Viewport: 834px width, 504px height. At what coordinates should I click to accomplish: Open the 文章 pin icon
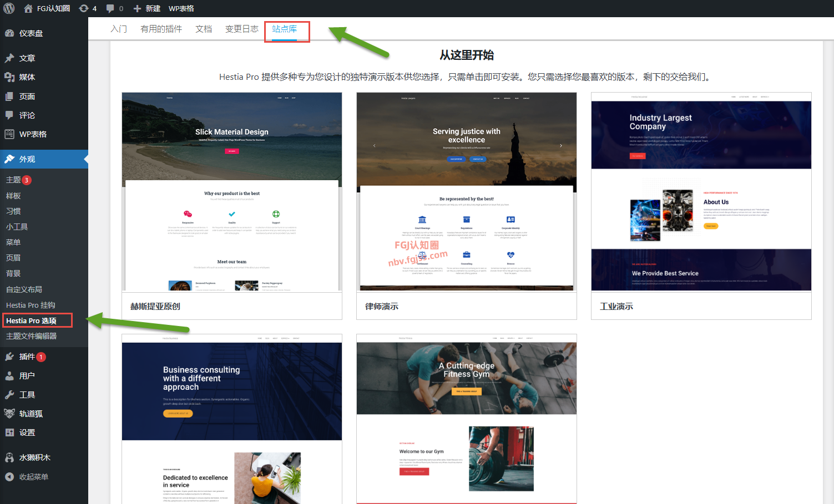[9, 58]
